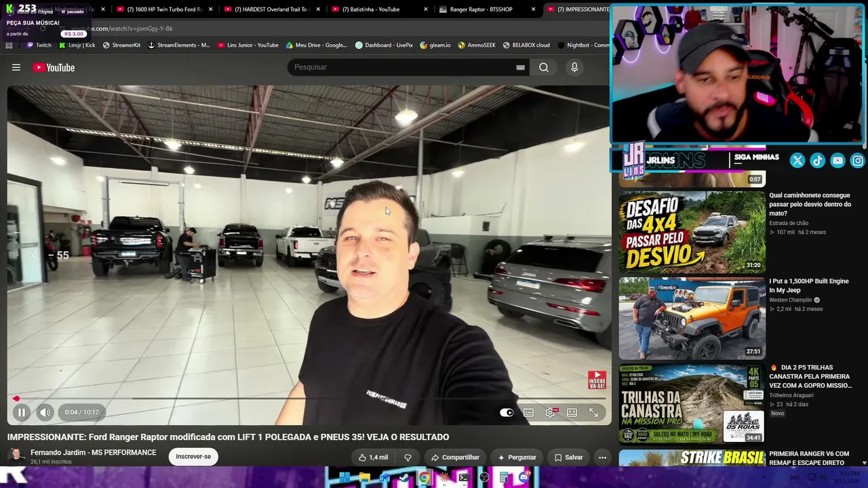The image size is (868, 488).
Task: Go to the YouTube home logo
Action: click(54, 67)
